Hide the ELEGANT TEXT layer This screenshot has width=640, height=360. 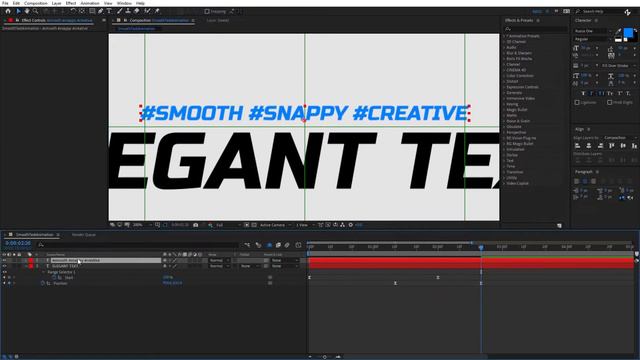[x=4, y=266]
